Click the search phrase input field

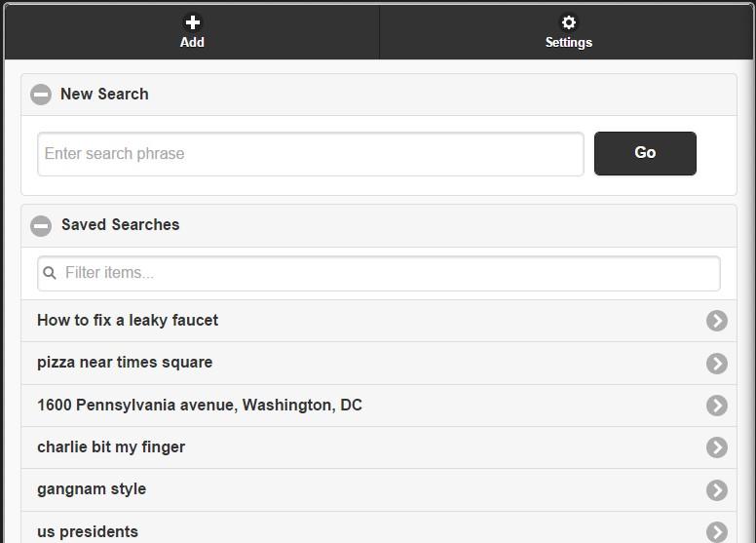click(310, 154)
